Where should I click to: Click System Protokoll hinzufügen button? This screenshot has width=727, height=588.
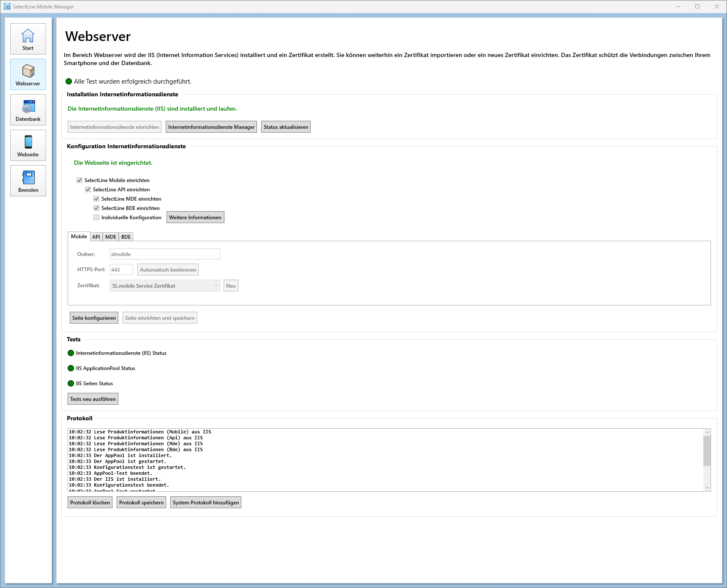(206, 503)
